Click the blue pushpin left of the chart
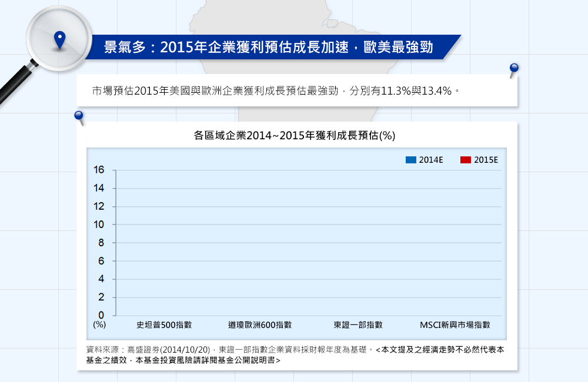This screenshot has height=382, width=588. coord(79,116)
